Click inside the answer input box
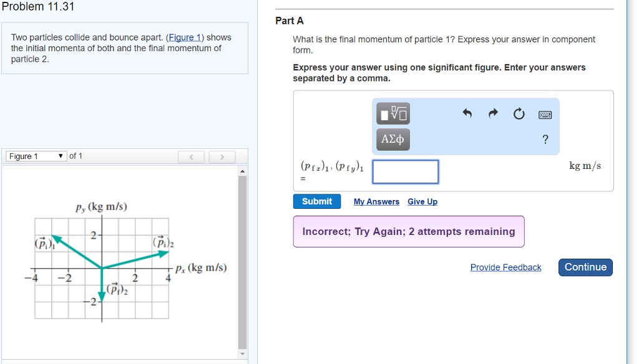639x364 pixels. tap(405, 171)
